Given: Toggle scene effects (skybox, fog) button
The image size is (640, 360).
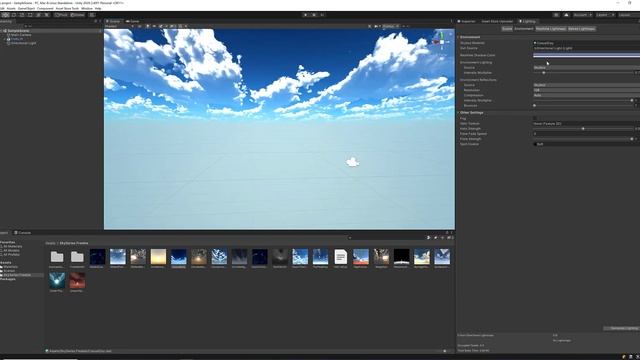Looking at the screenshot, I should coord(161,26).
